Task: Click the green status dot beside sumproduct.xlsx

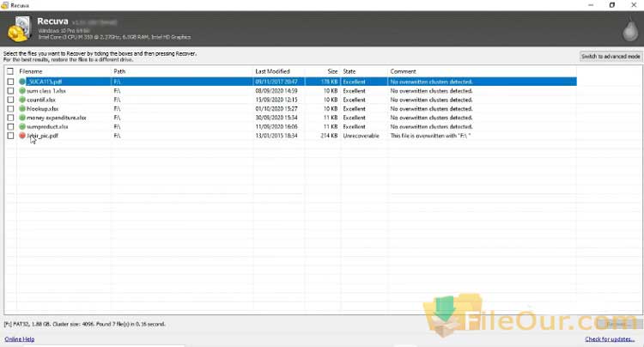Action: coord(22,127)
